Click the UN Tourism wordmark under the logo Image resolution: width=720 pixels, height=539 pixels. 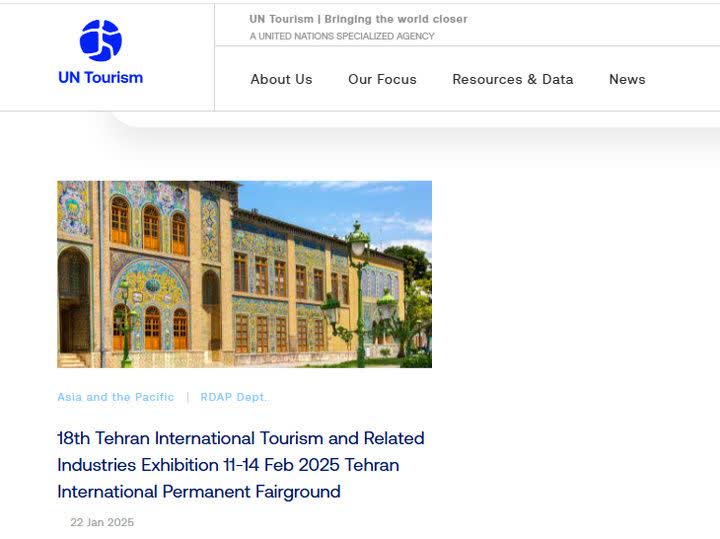click(101, 78)
